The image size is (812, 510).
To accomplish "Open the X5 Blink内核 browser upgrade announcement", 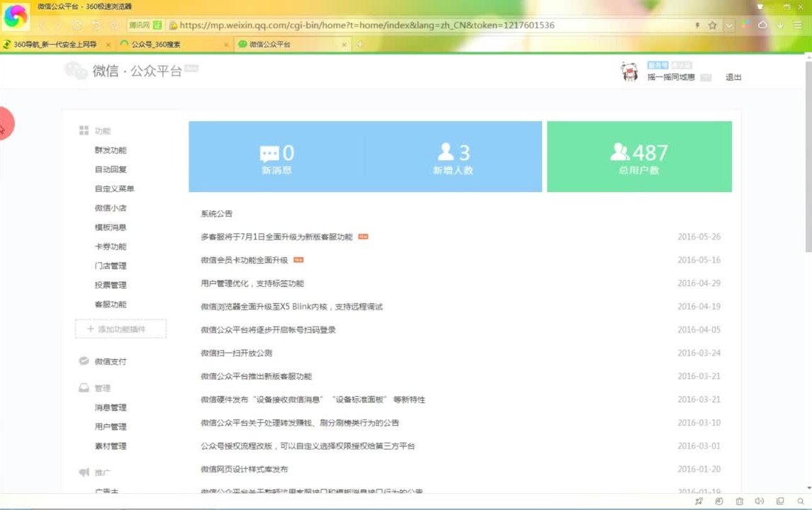I will 291,307.
